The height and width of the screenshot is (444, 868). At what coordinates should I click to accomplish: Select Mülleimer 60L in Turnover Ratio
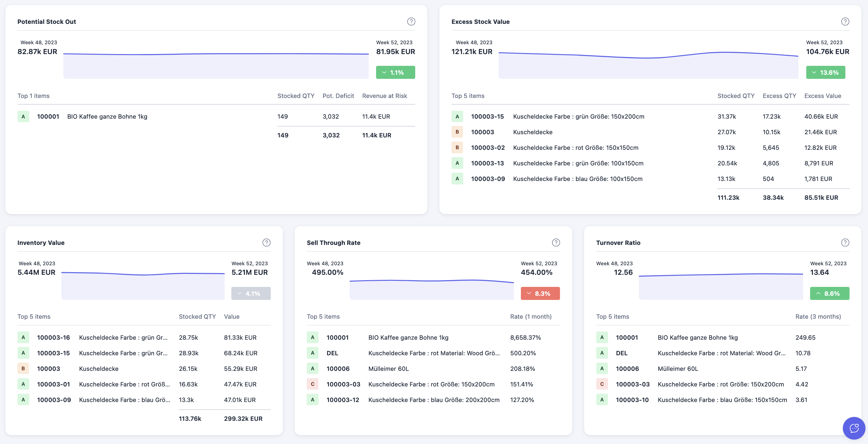(x=678, y=369)
